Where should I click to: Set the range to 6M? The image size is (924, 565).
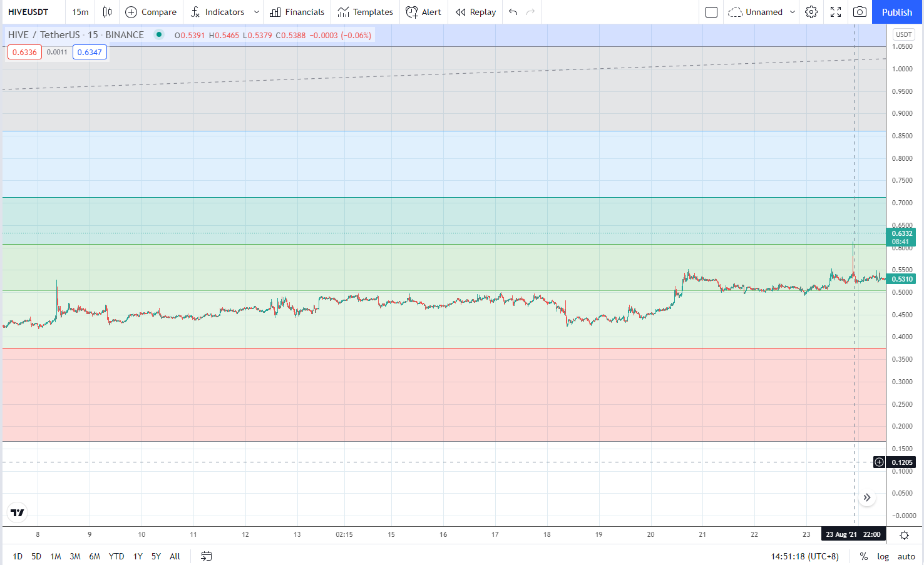click(95, 556)
